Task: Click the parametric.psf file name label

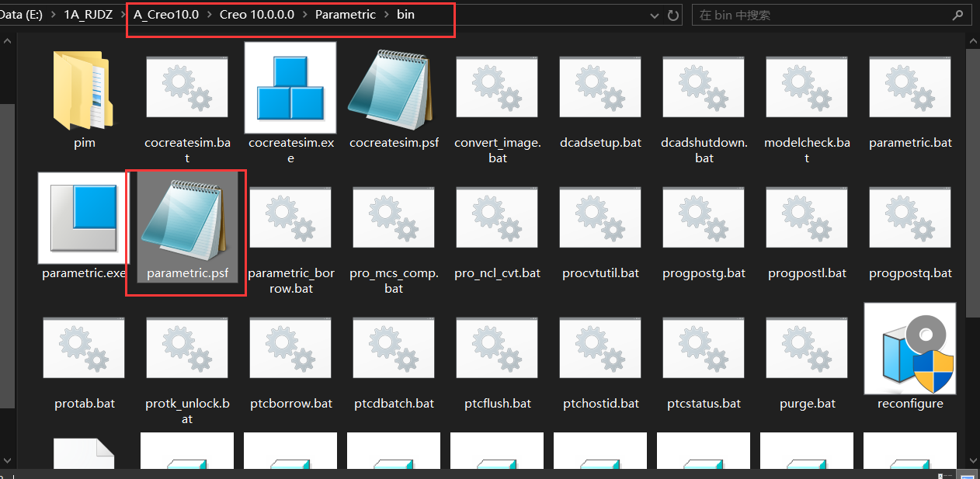Action: tap(187, 273)
